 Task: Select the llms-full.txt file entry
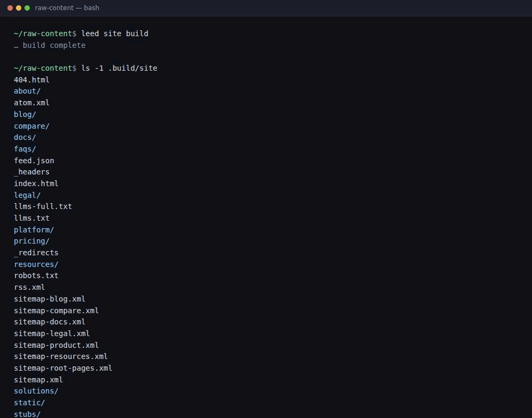pyautogui.click(x=43, y=207)
